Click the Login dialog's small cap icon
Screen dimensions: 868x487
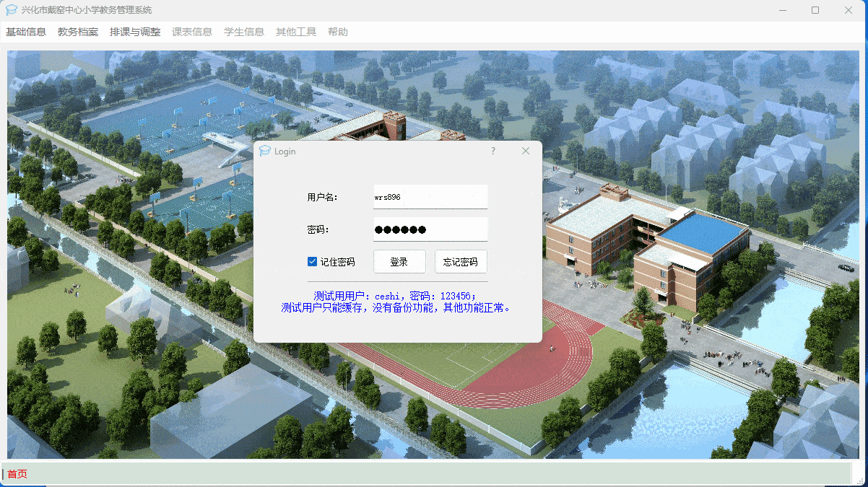click(265, 151)
